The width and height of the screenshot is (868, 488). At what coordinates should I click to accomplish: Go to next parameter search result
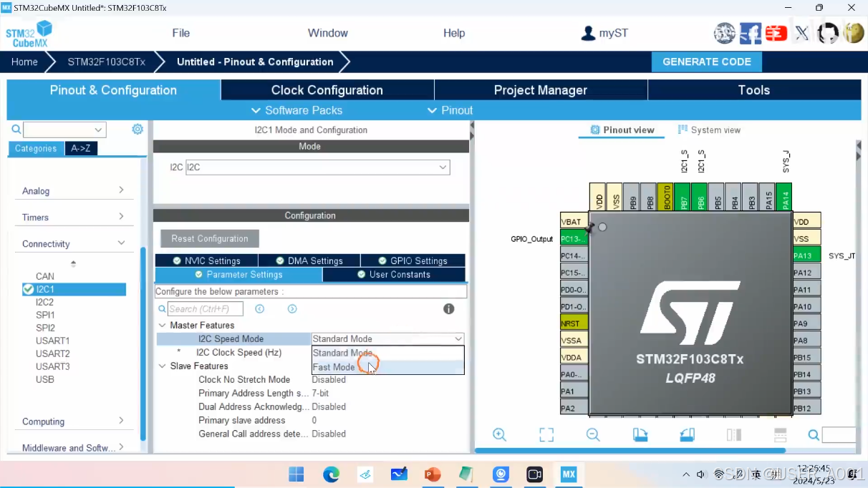(x=292, y=308)
